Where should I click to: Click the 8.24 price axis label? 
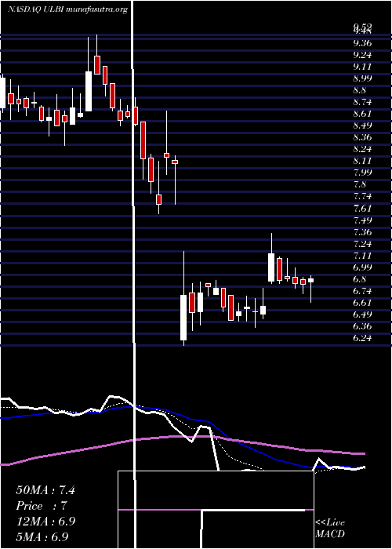coord(362,149)
